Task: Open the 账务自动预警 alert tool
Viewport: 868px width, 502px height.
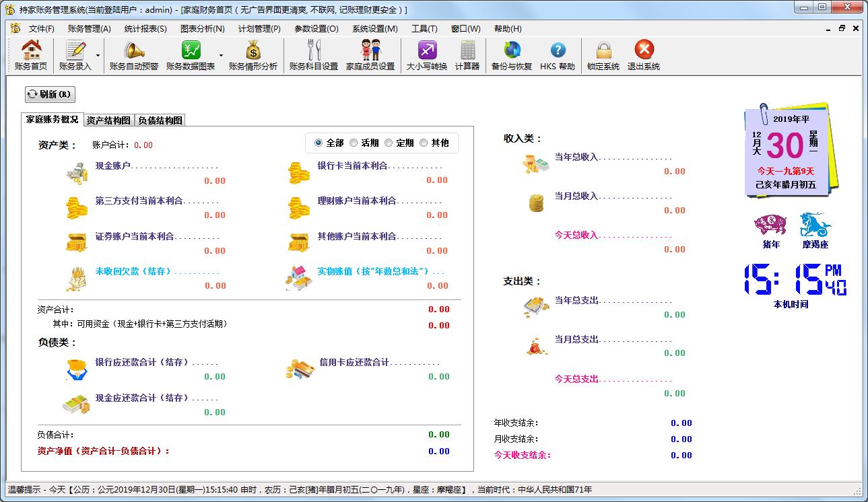Action: point(133,54)
